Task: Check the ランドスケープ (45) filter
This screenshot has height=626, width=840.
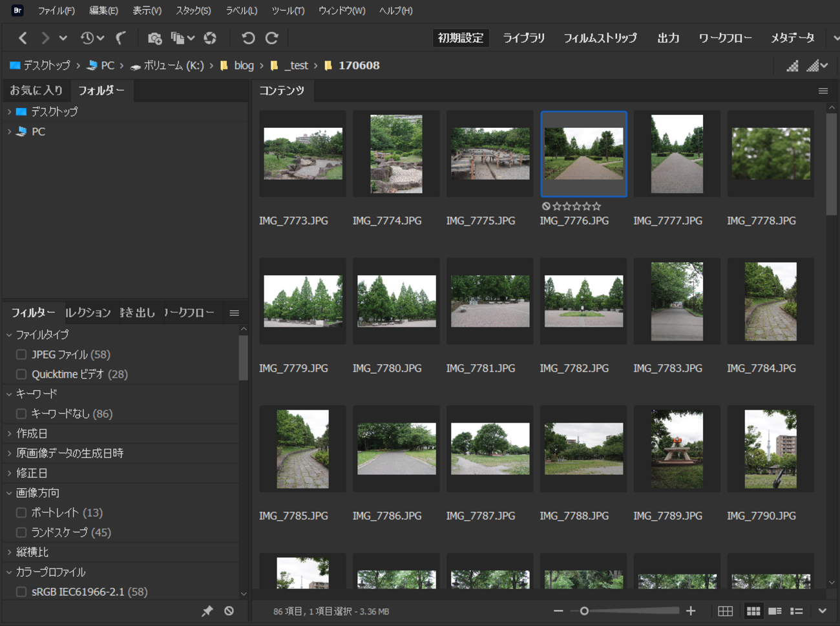Action: click(21, 532)
